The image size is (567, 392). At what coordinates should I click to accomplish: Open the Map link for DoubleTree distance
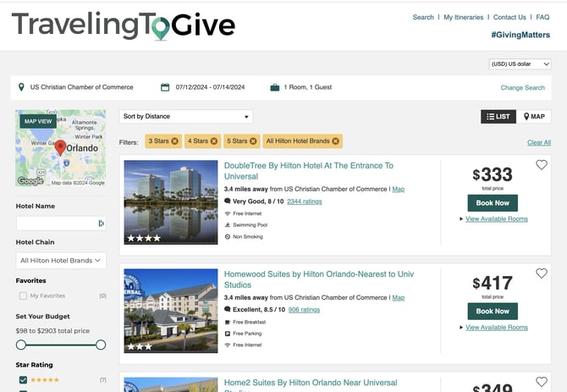[x=398, y=189]
